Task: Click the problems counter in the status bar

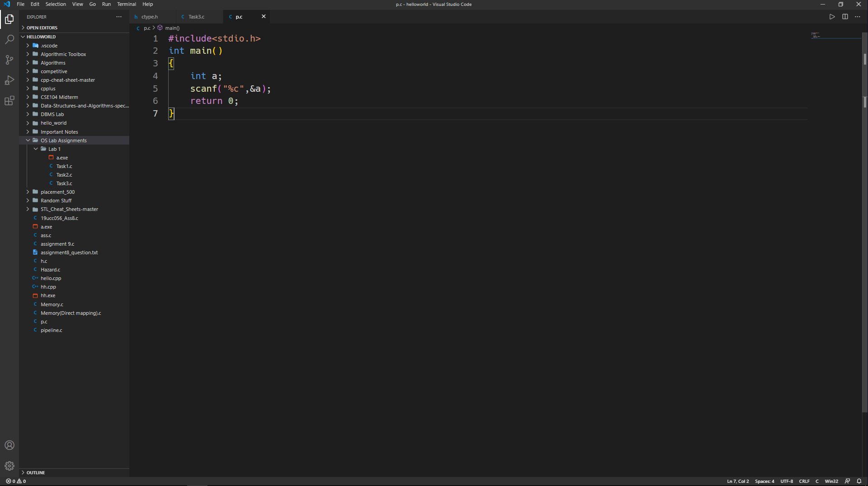Action: (x=15, y=481)
